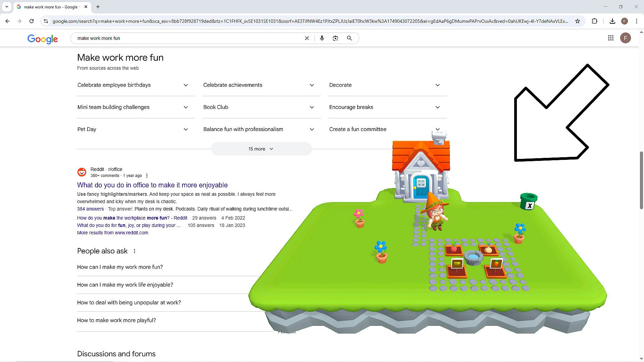
Task: Open What do you do in office link
Action: tap(152, 185)
